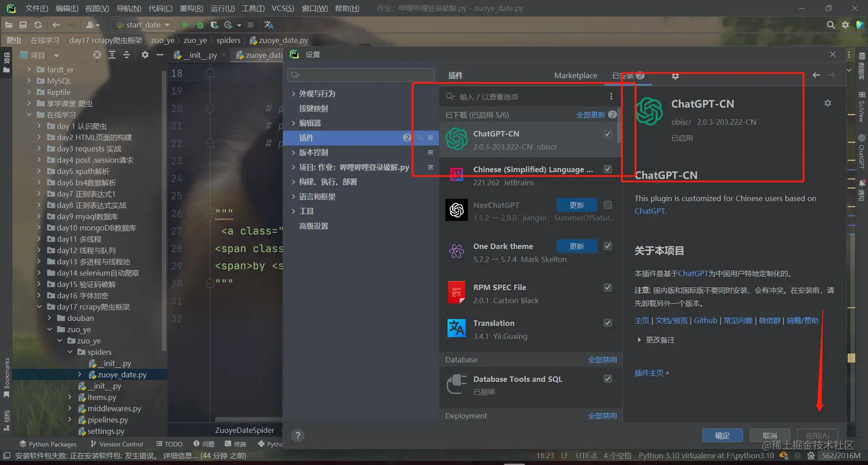
Task: Click the Debug bug icon
Action: (x=200, y=25)
